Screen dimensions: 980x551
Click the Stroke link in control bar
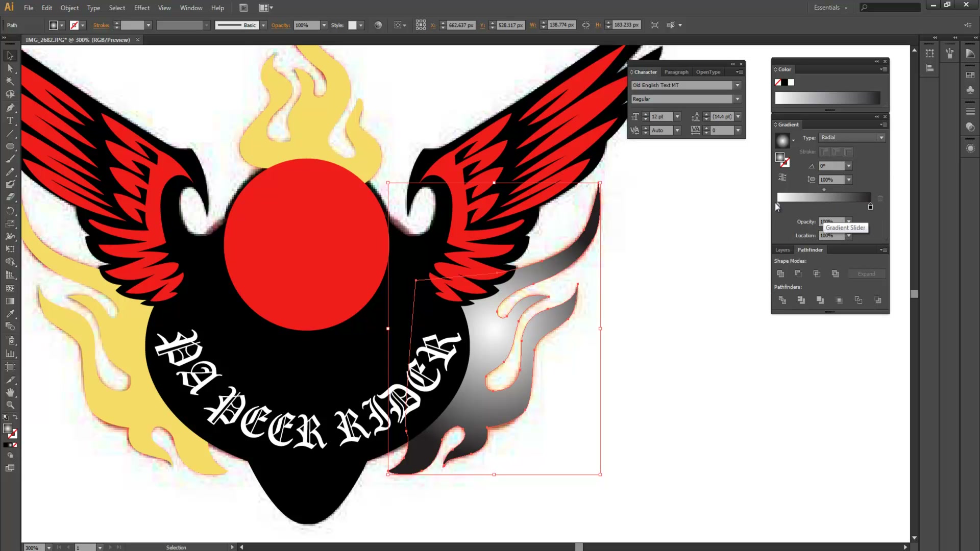click(x=101, y=25)
